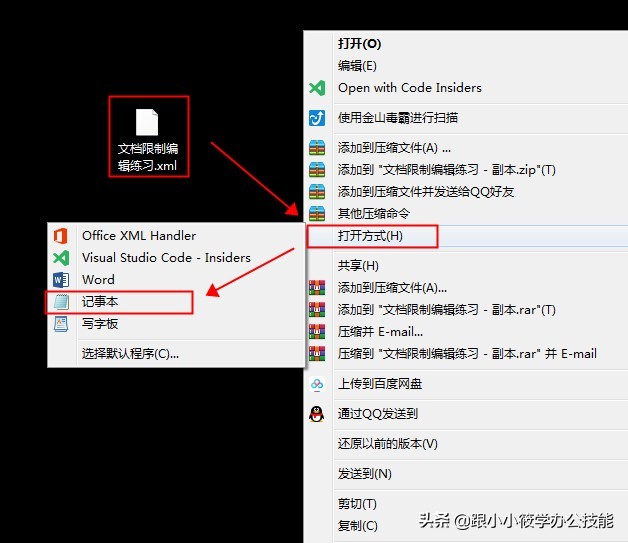Viewport: 628px width, 543px height.
Task: Choose 编辑(E) in the context menu
Action: (358, 66)
